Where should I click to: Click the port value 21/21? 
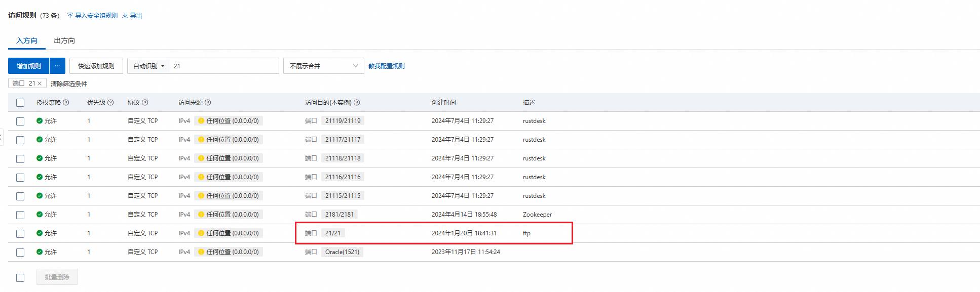(333, 233)
